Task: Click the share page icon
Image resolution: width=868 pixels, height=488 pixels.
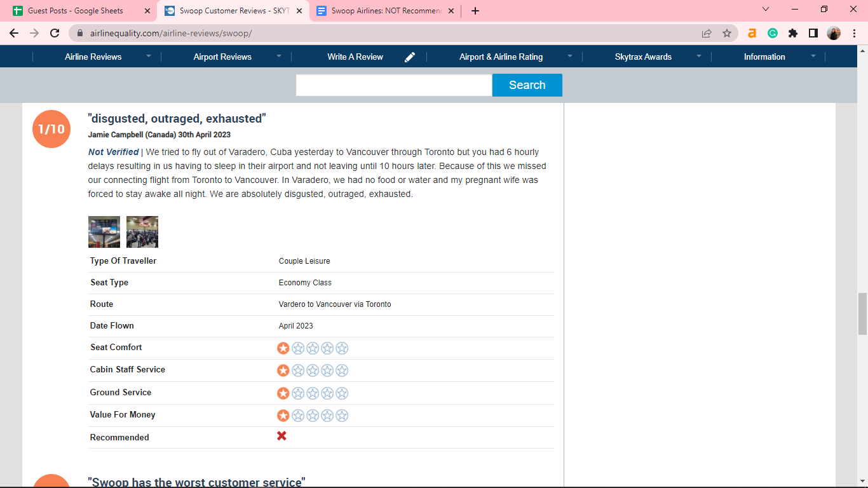Action: pos(707,33)
